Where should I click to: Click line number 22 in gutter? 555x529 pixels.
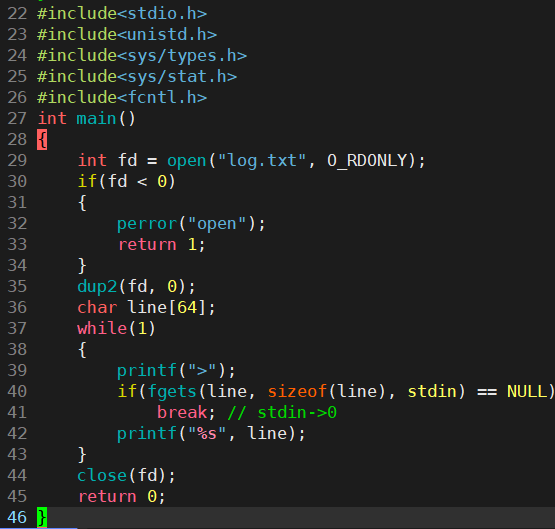17,14
